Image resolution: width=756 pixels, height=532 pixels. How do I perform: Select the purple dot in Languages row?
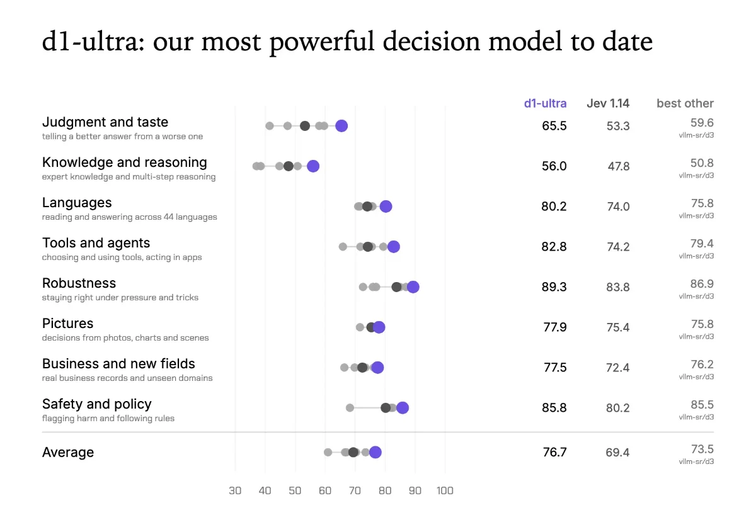[386, 207]
